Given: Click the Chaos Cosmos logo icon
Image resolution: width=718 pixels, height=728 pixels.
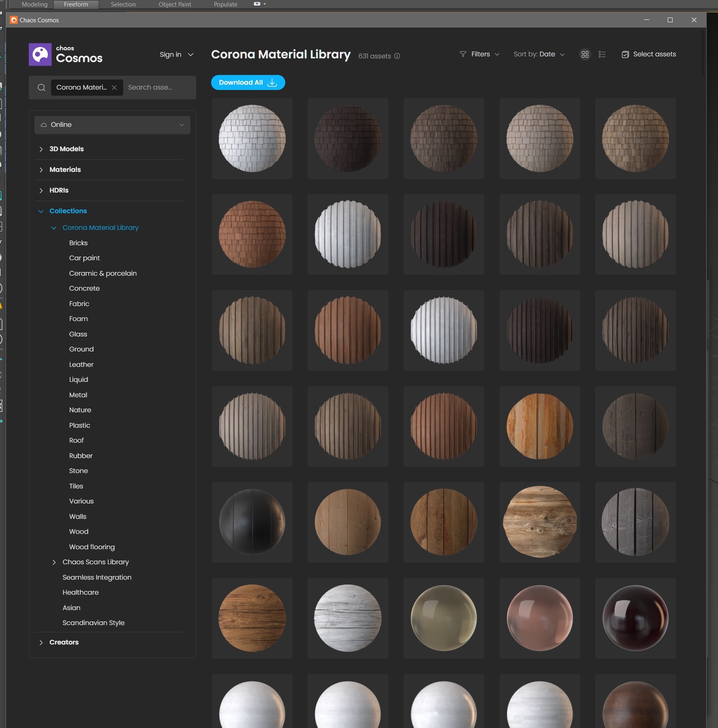Looking at the screenshot, I should [40, 54].
